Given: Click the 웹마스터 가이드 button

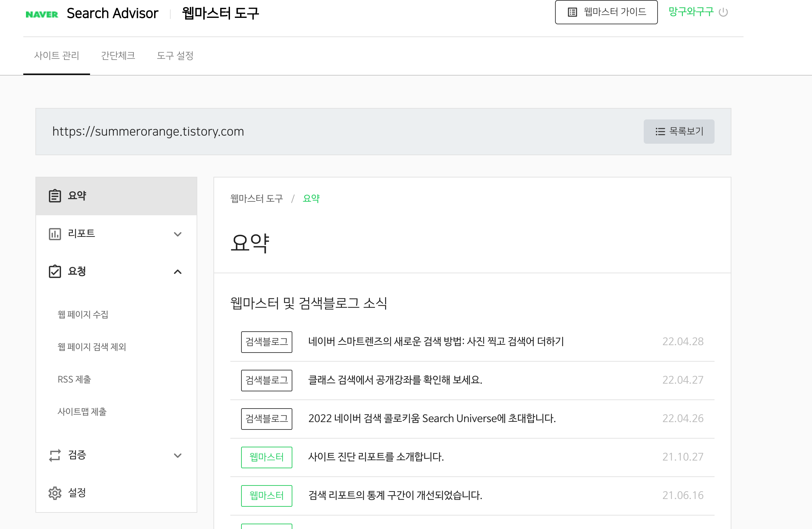Looking at the screenshot, I should (x=606, y=12).
